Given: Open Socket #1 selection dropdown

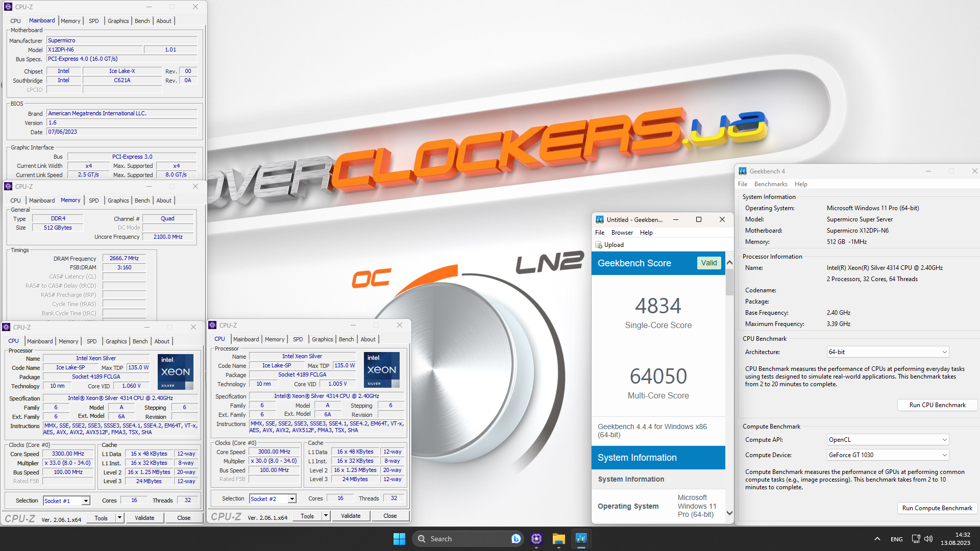Looking at the screenshot, I should coord(67,500).
